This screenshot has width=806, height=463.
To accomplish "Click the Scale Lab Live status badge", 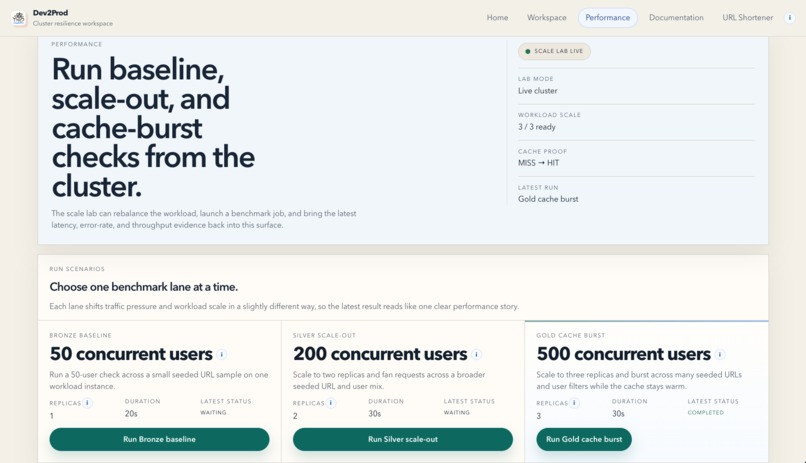I will point(554,51).
